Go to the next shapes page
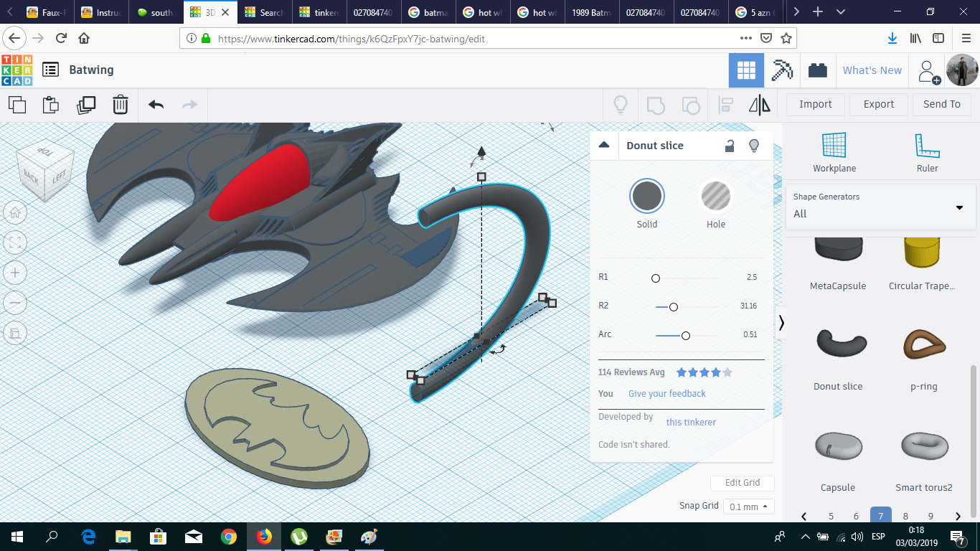Screen dimensions: 980x551 958,516
